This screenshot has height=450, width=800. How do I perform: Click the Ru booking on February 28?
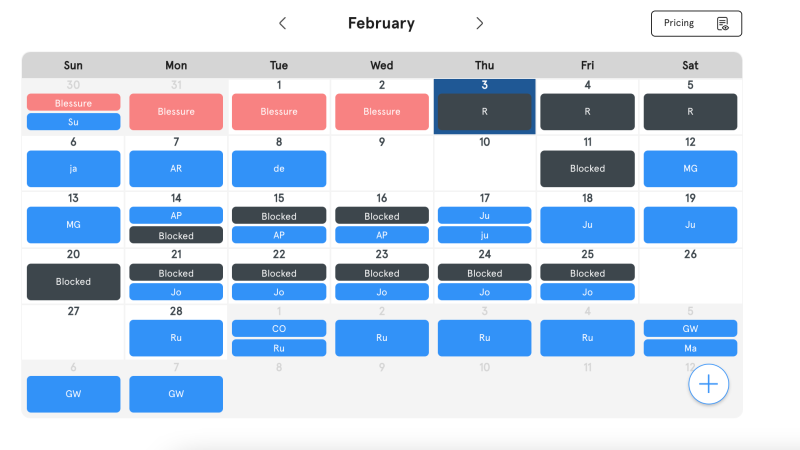coord(176,338)
